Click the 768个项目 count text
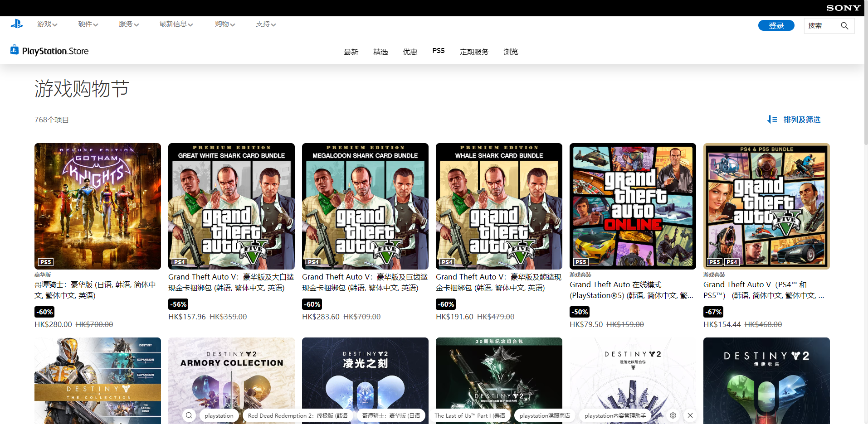The height and width of the screenshot is (424, 868). (x=52, y=120)
